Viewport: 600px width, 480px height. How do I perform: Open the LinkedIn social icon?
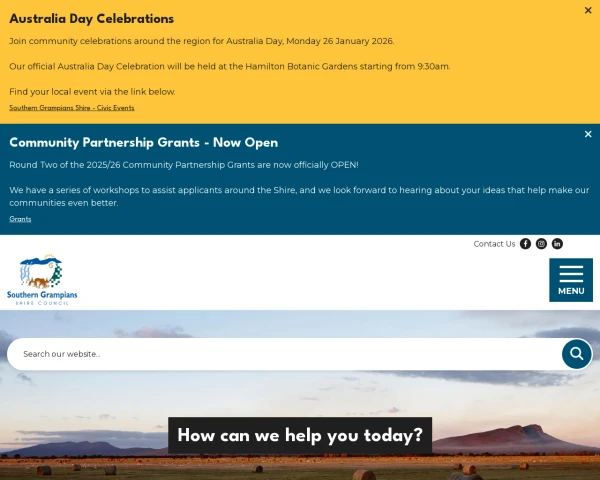[557, 244]
